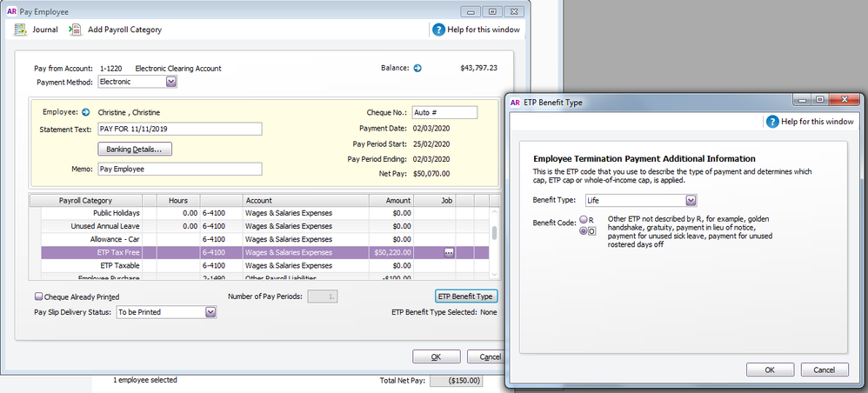This screenshot has height=393, width=868.
Task: Open the Pay Slip Delivery Status dropdown
Action: 210,312
